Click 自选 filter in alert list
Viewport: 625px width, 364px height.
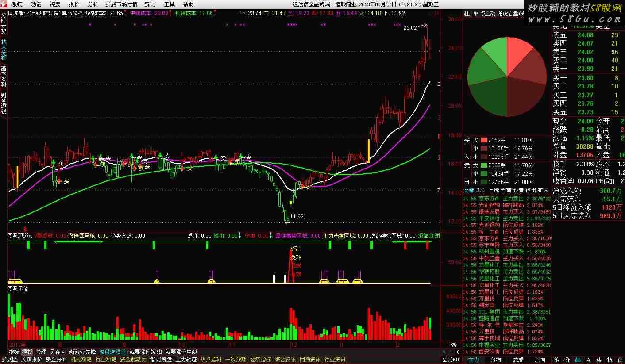click(494, 190)
